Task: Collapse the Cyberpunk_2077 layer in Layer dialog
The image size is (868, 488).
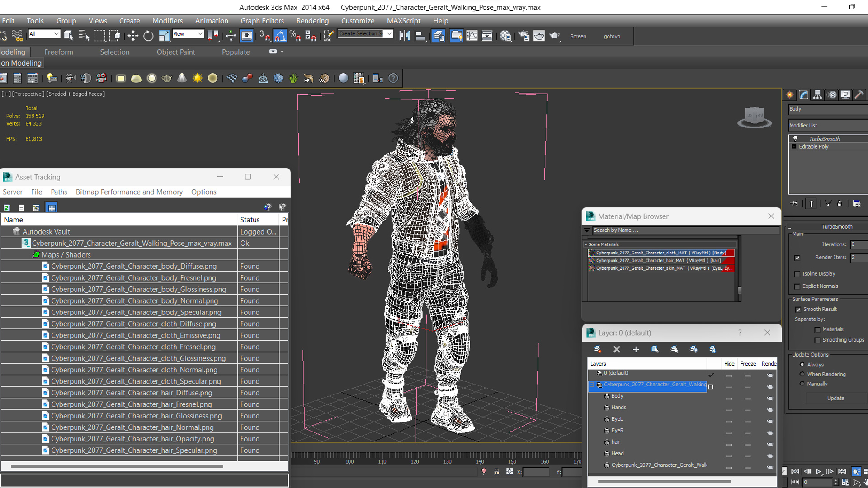Action: point(592,385)
